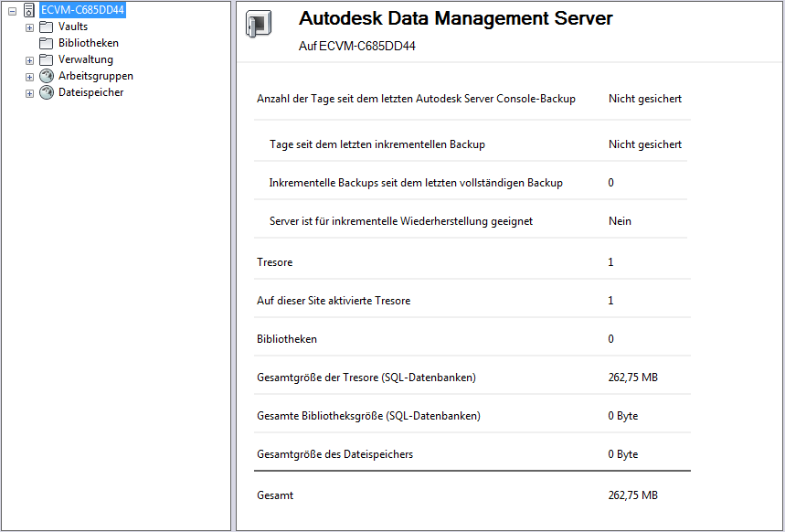Select the Dateispeicher label in tree

(90, 92)
